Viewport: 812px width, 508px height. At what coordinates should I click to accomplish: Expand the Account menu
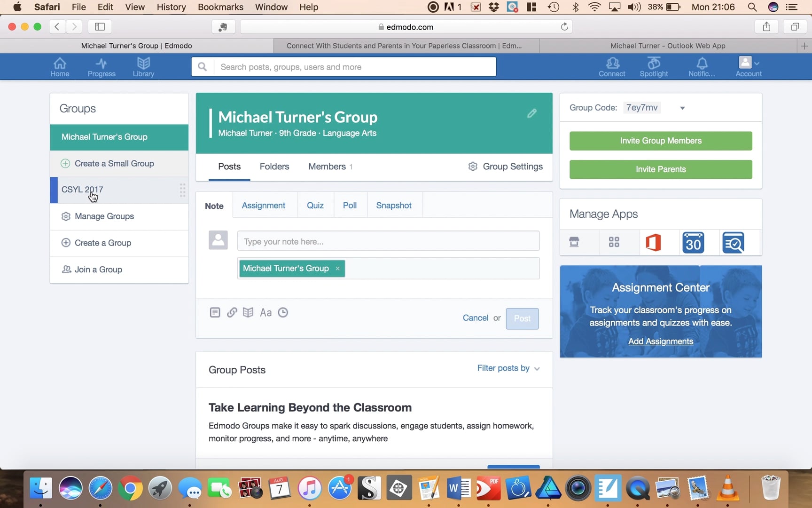(749, 67)
